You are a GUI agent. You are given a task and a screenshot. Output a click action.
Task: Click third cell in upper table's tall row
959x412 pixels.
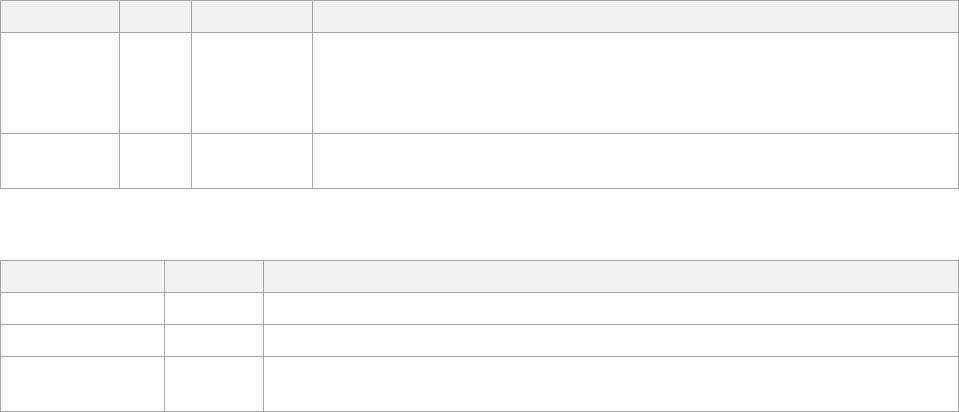tap(252, 83)
